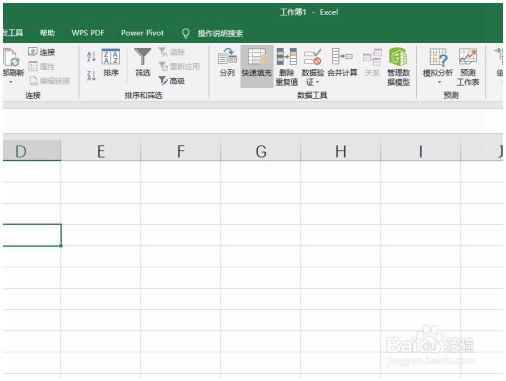
Task: Click the fill handle of the selected cell
Action: click(x=61, y=246)
